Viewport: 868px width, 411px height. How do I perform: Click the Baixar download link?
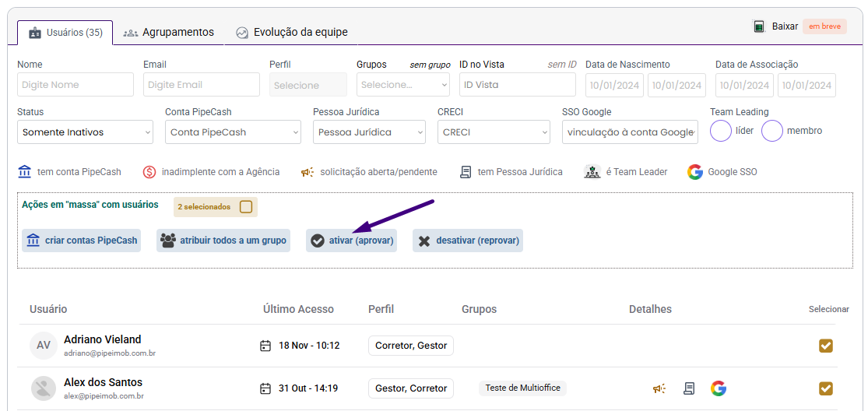point(785,26)
